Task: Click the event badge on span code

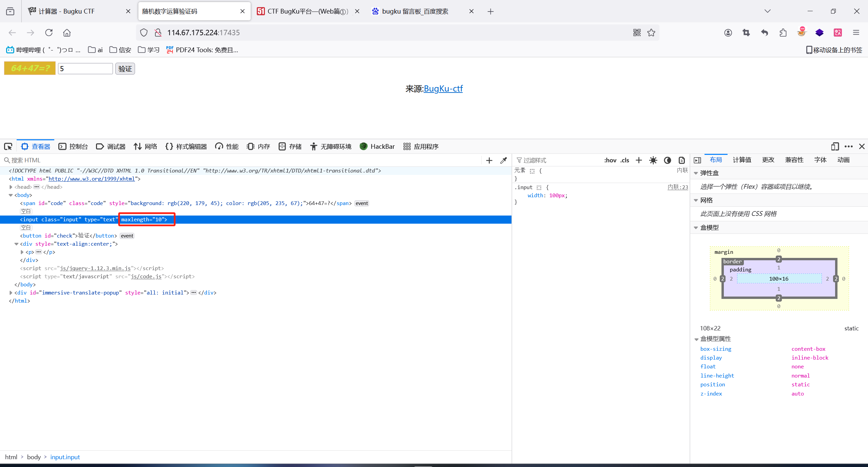Action: [x=362, y=203]
